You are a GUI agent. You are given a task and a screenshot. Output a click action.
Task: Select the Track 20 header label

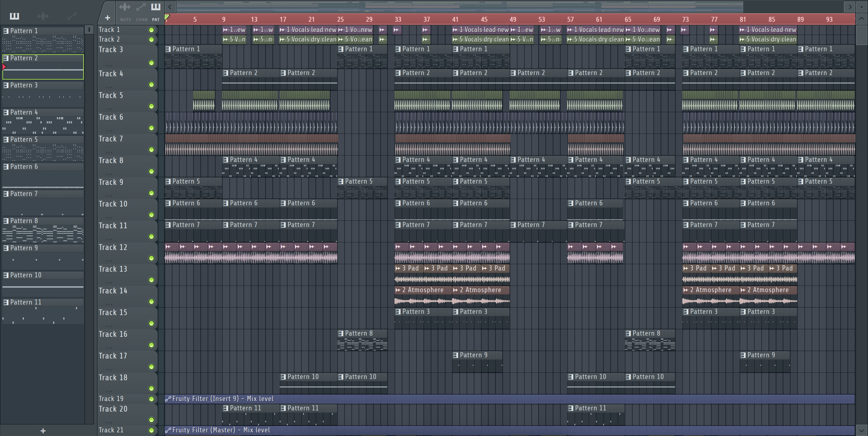[x=113, y=409]
